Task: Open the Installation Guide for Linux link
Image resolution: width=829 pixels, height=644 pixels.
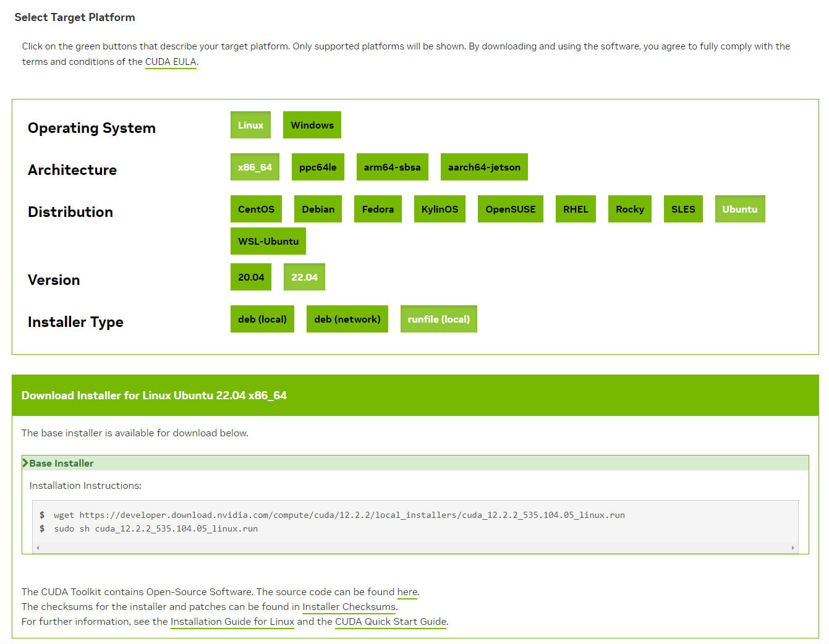Action: [x=232, y=622]
